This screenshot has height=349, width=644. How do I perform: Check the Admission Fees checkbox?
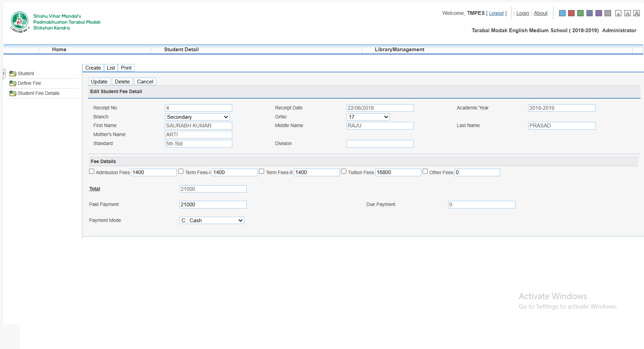point(92,171)
